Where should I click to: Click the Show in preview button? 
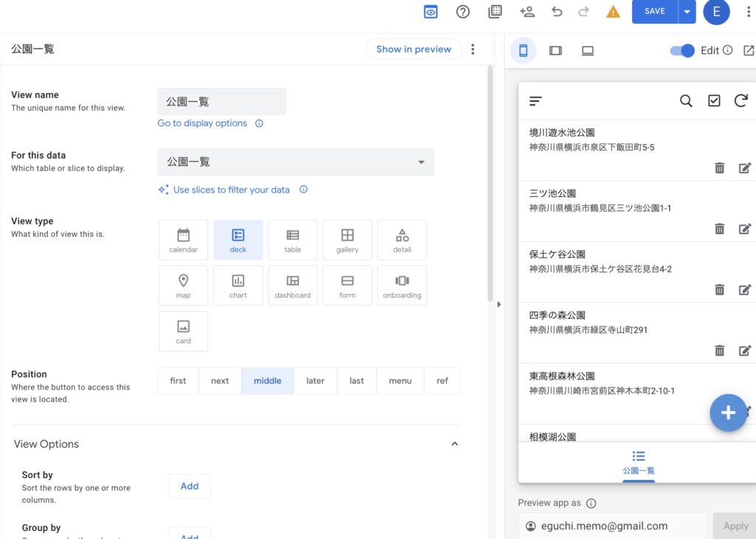tap(413, 49)
